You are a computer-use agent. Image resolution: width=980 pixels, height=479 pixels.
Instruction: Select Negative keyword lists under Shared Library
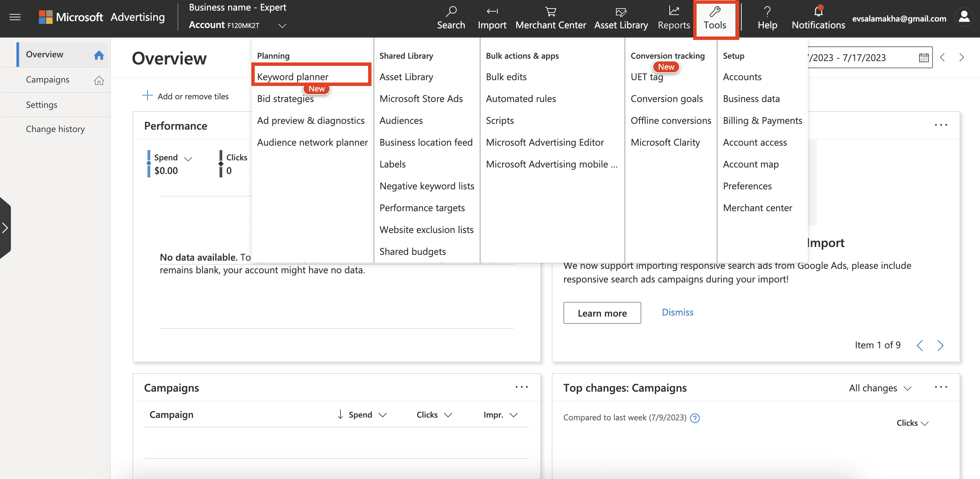click(x=426, y=186)
